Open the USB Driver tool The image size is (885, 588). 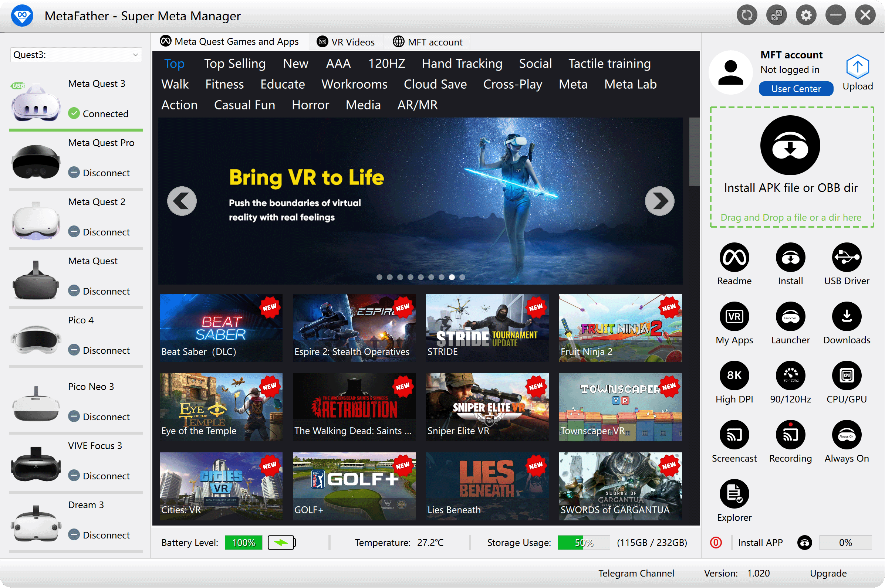(x=847, y=258)
